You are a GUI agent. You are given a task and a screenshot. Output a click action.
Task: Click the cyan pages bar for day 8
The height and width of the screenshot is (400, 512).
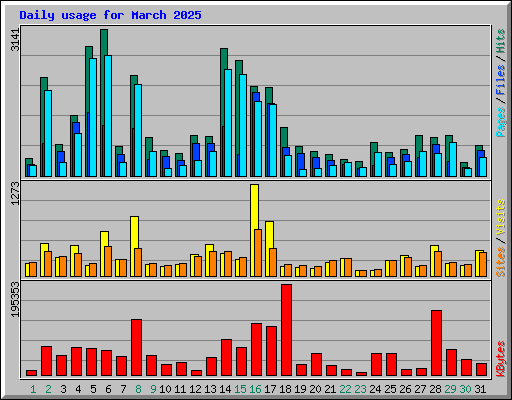coord(138,130)
